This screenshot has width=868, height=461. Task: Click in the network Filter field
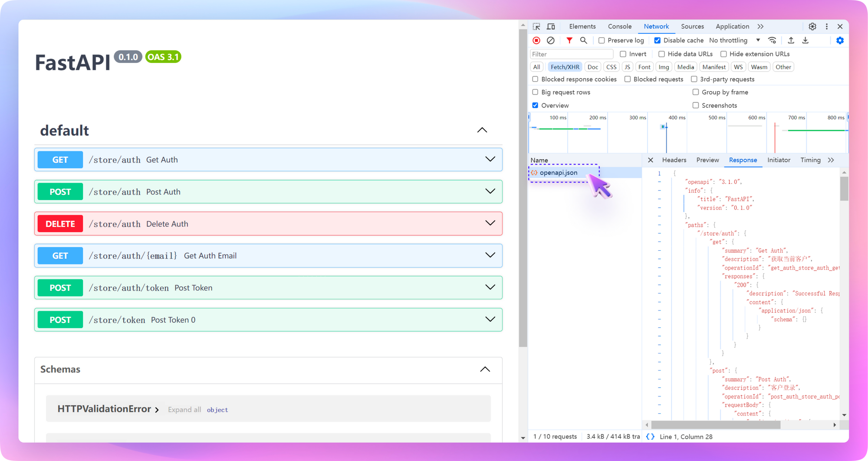coord(571,54)
